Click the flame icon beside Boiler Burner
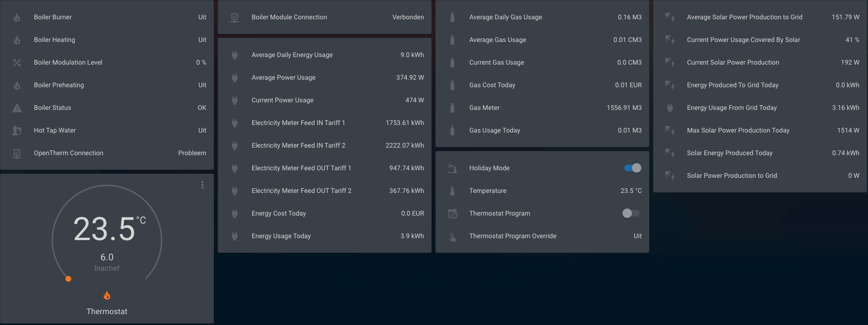This screenshot has height=325, width=868. 17,17
